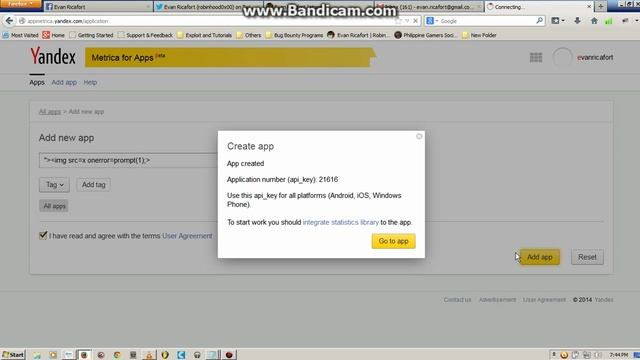This screenshot has width=640, height=360.
Task: Switch to the Twitter Evan Ricafort tab
Action: pos(208,7)
